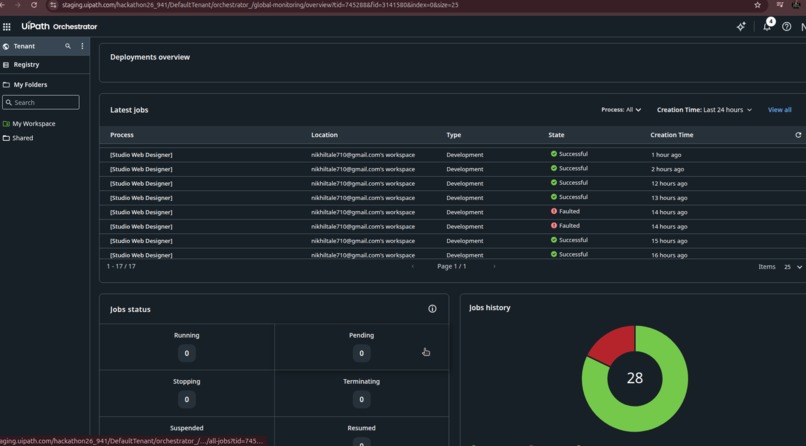
Task: Click the View all jobs link
Action: click(x=779, y=110)
